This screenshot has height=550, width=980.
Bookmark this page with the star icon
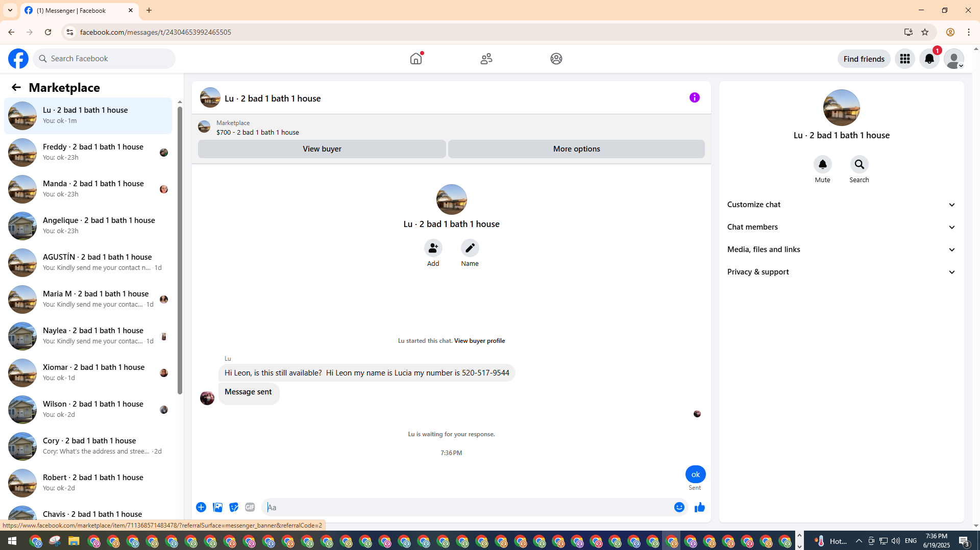[x=925, y=32]
